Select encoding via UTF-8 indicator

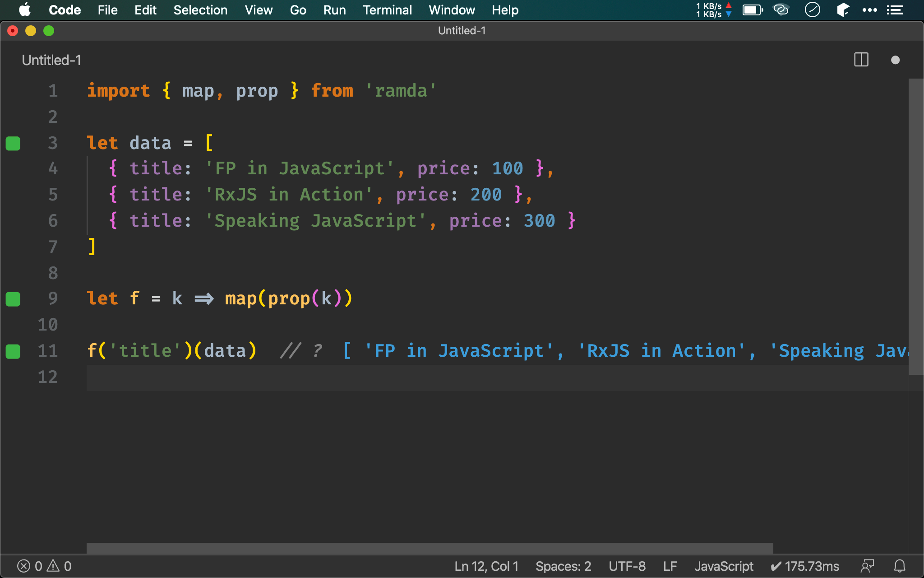click(x=627, y=566)
